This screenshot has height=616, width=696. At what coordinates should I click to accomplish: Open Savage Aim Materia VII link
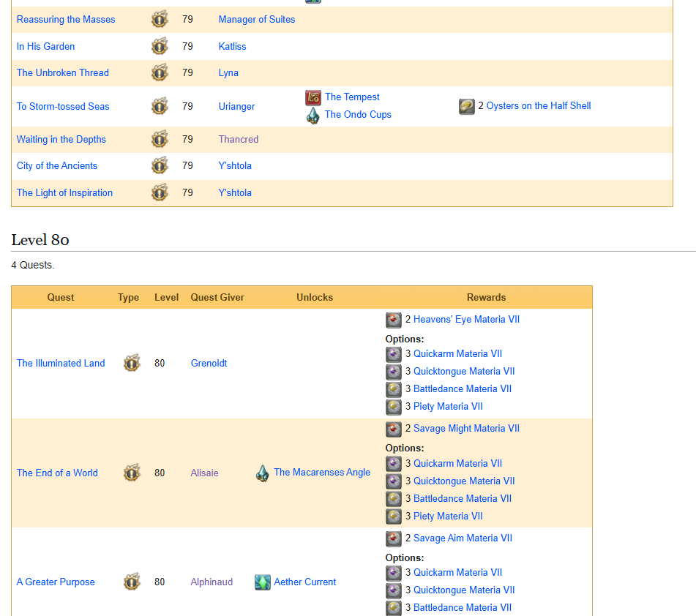(x=463, y=538)
